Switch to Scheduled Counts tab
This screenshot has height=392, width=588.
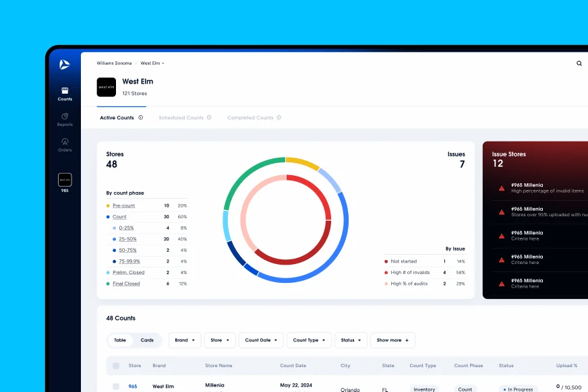pos(181,118)
